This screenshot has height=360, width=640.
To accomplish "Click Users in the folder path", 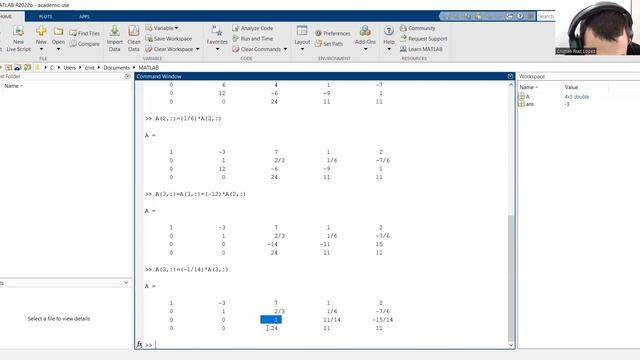I will pyautogui.click(x=69, y=68).
